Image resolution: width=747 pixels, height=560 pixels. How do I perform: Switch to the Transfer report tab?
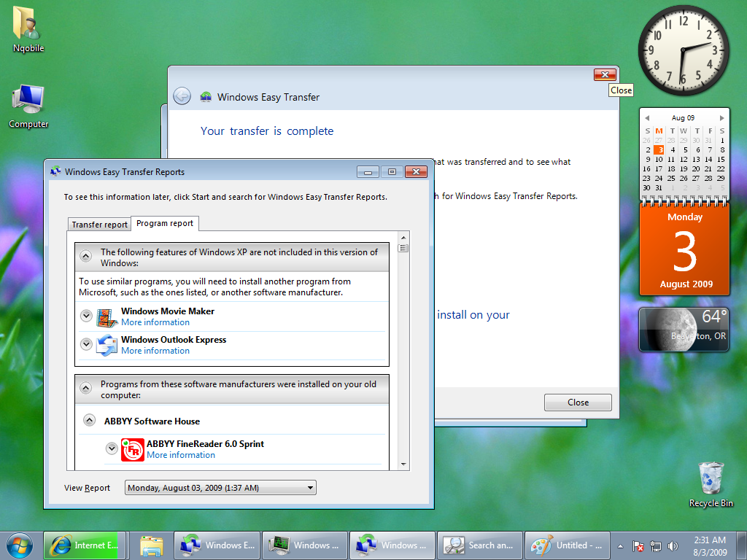coord(99,225)
